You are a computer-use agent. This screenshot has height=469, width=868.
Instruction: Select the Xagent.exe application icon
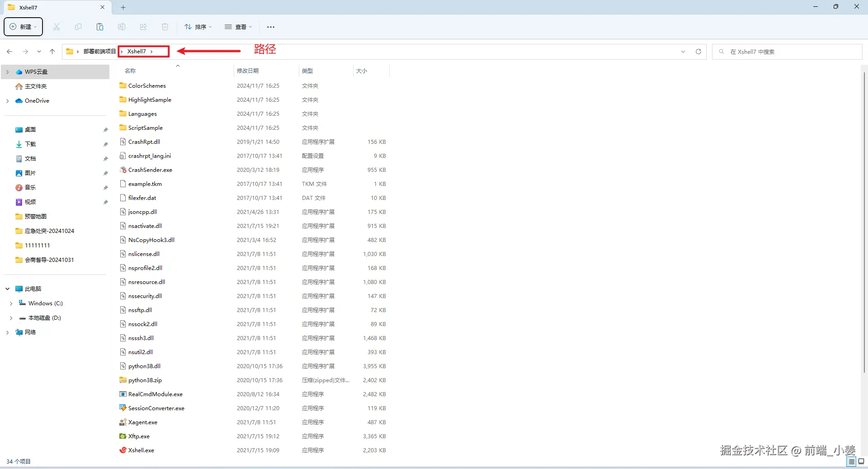tap(123, 422)
